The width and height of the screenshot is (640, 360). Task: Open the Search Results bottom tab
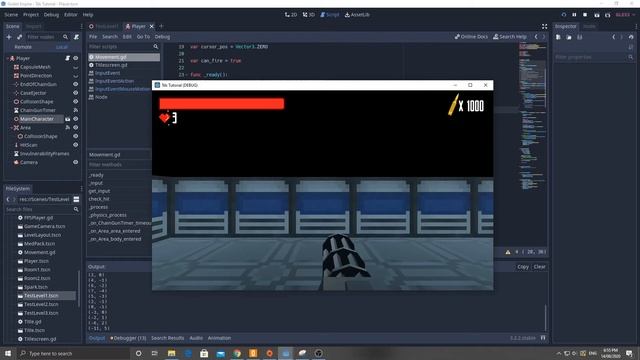pyautogui.click(x=167, y=338)
